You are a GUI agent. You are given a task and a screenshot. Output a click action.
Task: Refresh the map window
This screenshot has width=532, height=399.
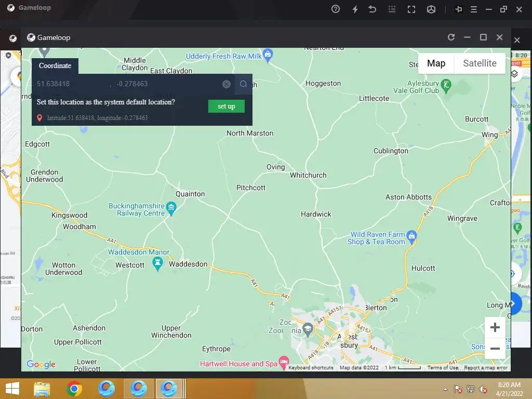(451, 37)
